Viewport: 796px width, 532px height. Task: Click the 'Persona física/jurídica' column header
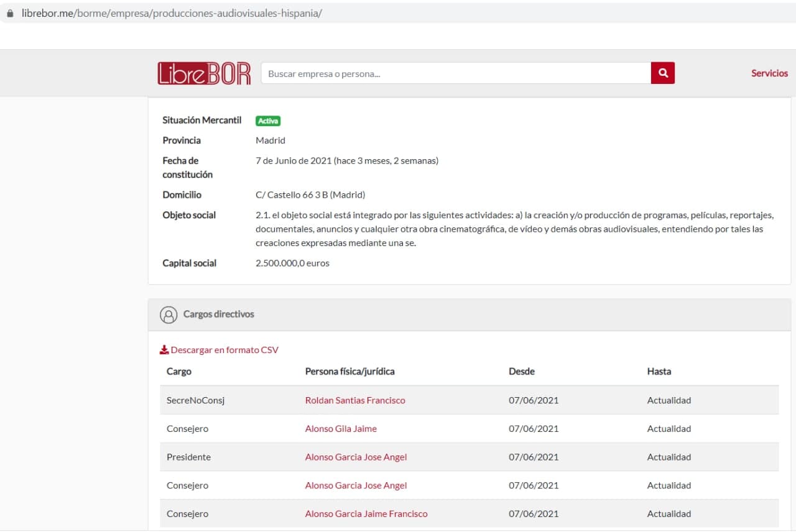[x=349, y=372]
